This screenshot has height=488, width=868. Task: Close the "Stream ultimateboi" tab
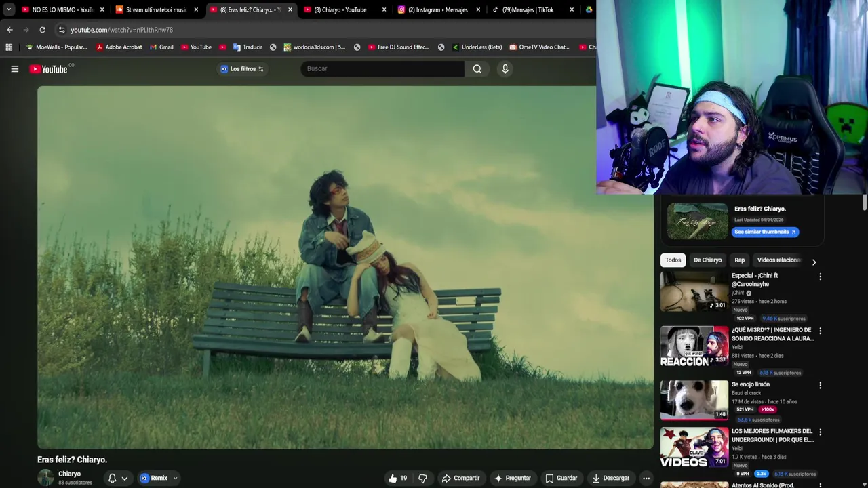click(196, 9)
